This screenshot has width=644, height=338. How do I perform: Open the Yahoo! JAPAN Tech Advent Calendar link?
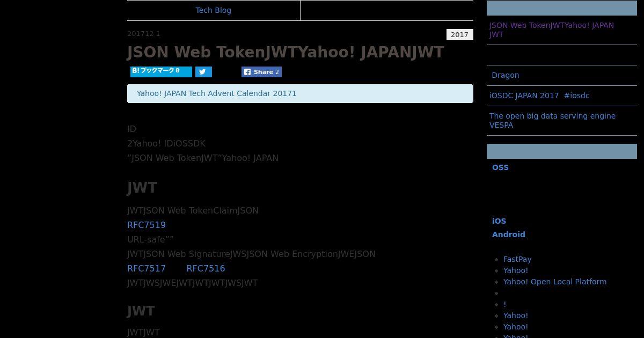point(216,93)
